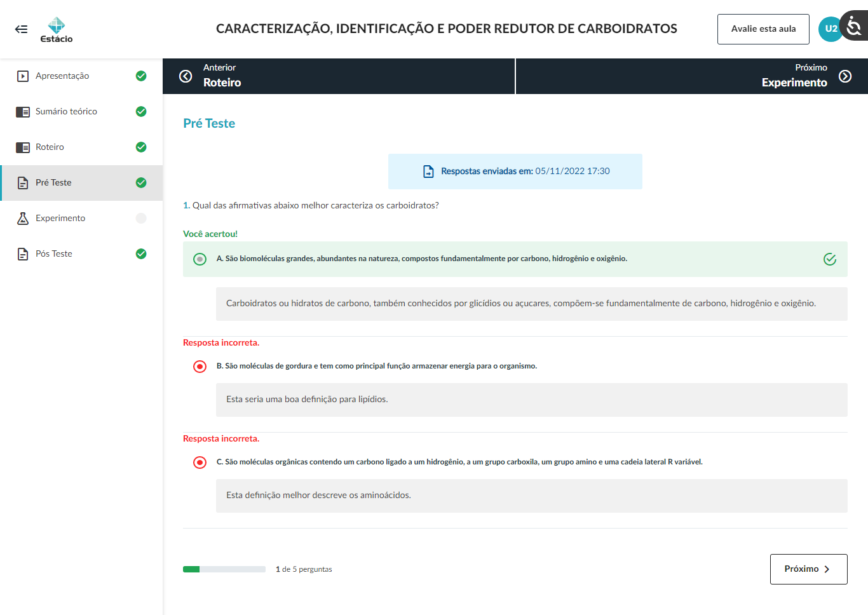Go to previous section Roteiro arrow
The height and width of the screenshot is (615, 868).
pyautogui.click(x=186, y=76)
